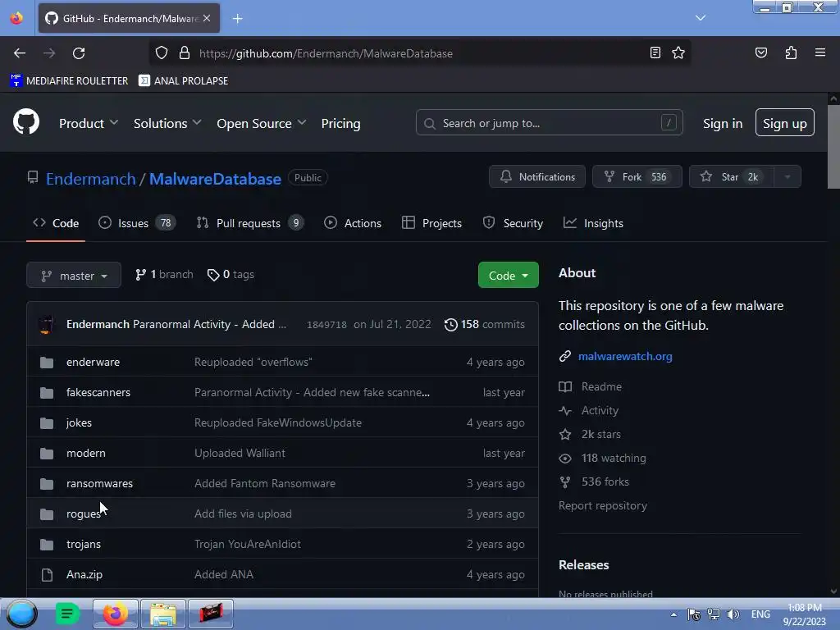The width and height of the screenshot is (840, 630).
Task: Visit the malwarewatch.org website link
Action: click(624, 356)
